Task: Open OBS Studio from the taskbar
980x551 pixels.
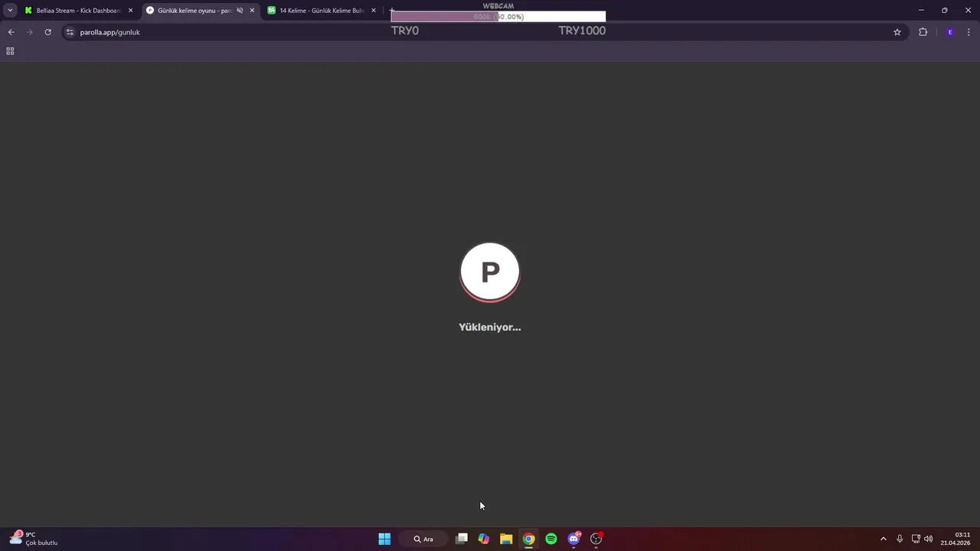Action: (x=596, y=539)
